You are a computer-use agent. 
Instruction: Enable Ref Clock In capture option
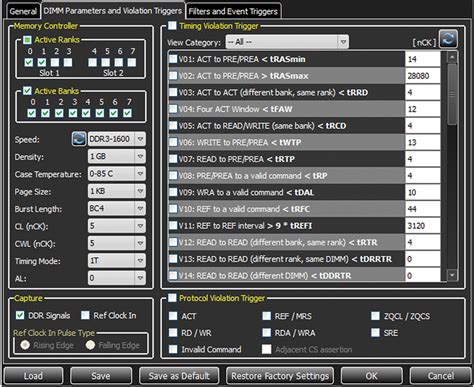pos(85,315)
